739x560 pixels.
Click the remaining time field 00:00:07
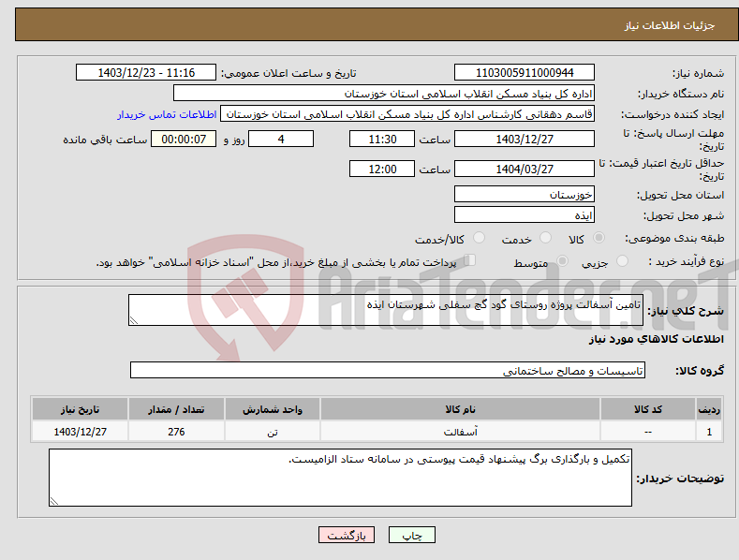[x=184, y=139]
